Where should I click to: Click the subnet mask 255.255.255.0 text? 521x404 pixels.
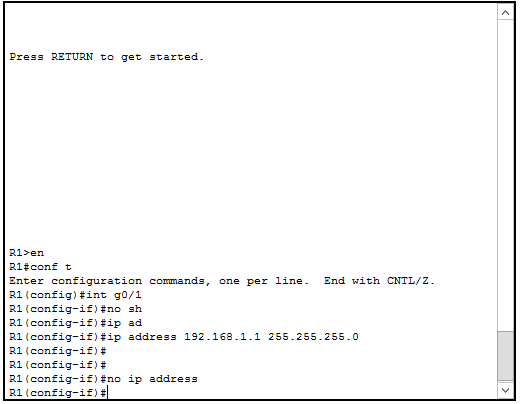pyautogui.click(x=313, y=337)
